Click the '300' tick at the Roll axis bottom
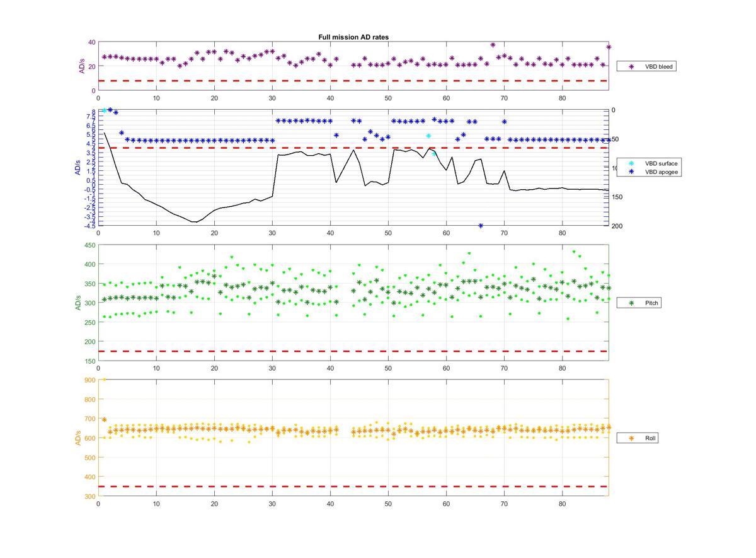The image size is (756, 558). click(89, 496)
